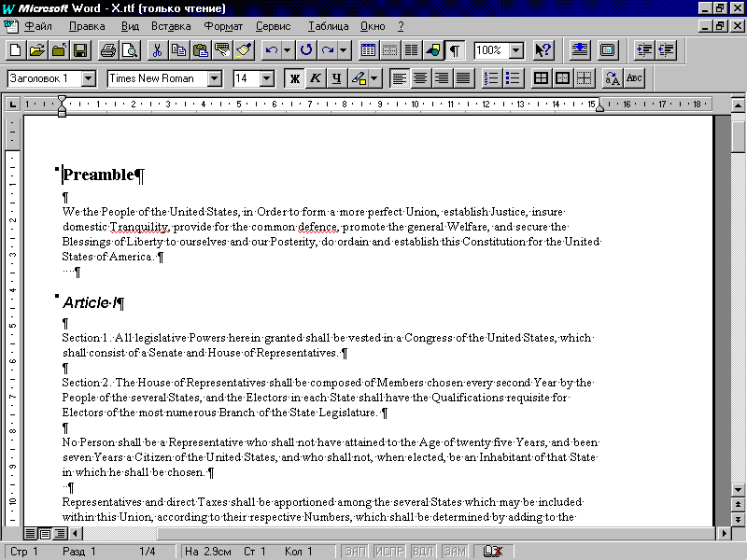This screenshot has width=747, height=560.
Task: Toggle bold formatting with the Ж button
Action: pos(294,78)
